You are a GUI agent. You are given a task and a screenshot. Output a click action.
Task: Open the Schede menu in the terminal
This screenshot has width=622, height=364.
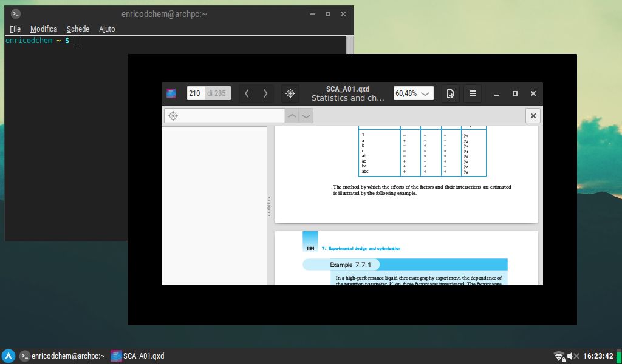78,29
